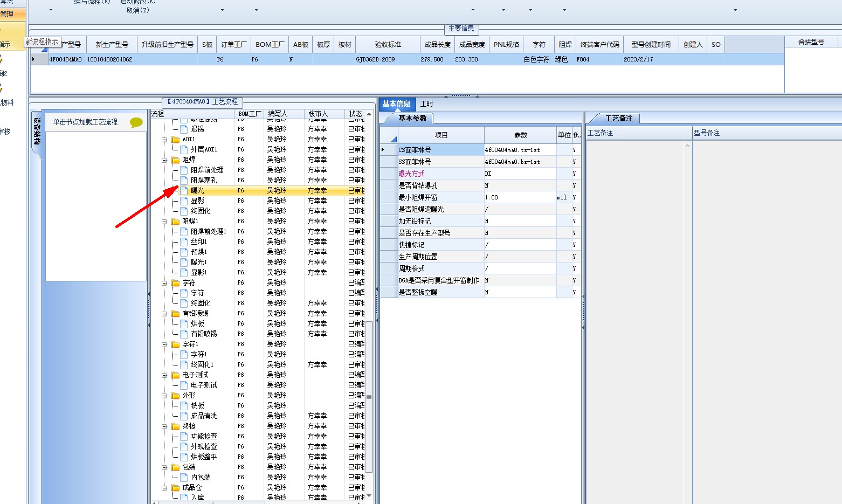
Task: Click the document icon beside 功能检查
Action: tap(184, 436)
